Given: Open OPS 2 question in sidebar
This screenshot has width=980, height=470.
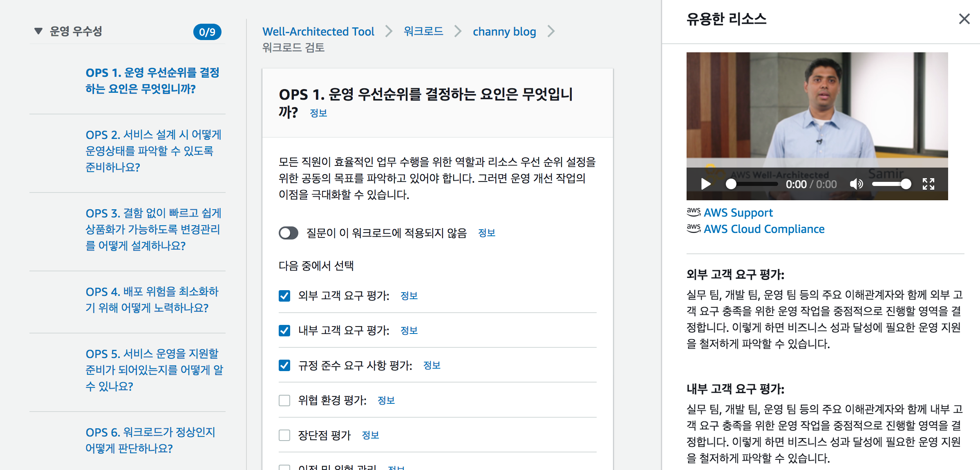Looking at the screenshot, I should (x=153, y=151).
